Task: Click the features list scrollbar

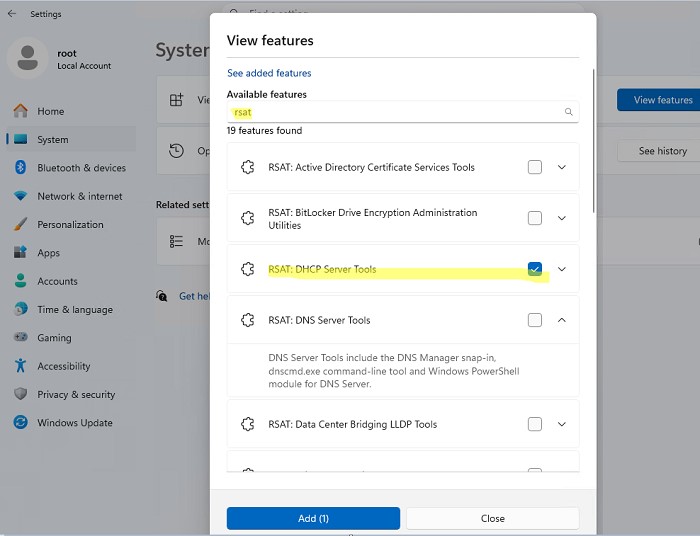Action: coord(593,141)
